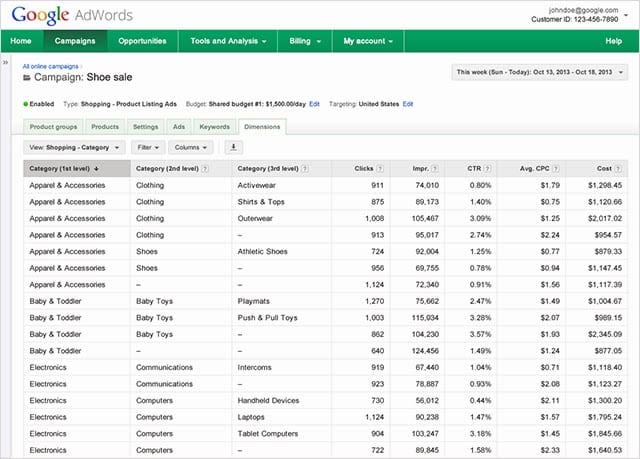Switch to the Product groups tab
The width and height of the screenshot is (640, 459).
[53, 127]
